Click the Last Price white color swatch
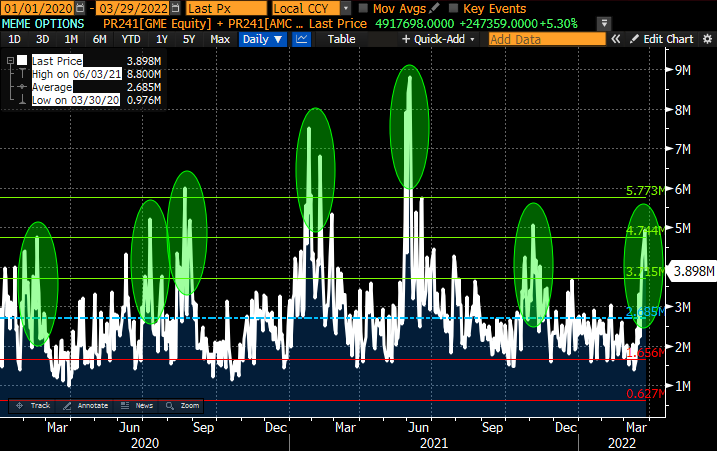 [x=21, y=60]
